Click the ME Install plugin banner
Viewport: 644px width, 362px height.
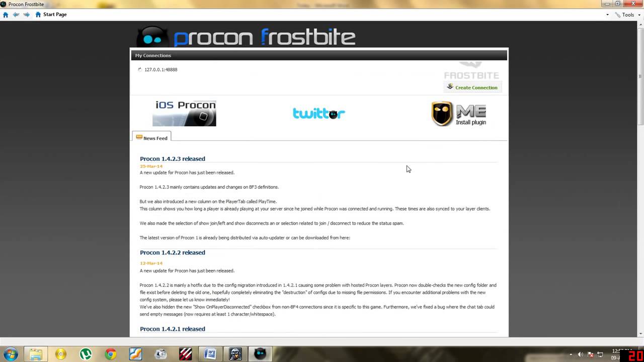(x=459, y=114)
